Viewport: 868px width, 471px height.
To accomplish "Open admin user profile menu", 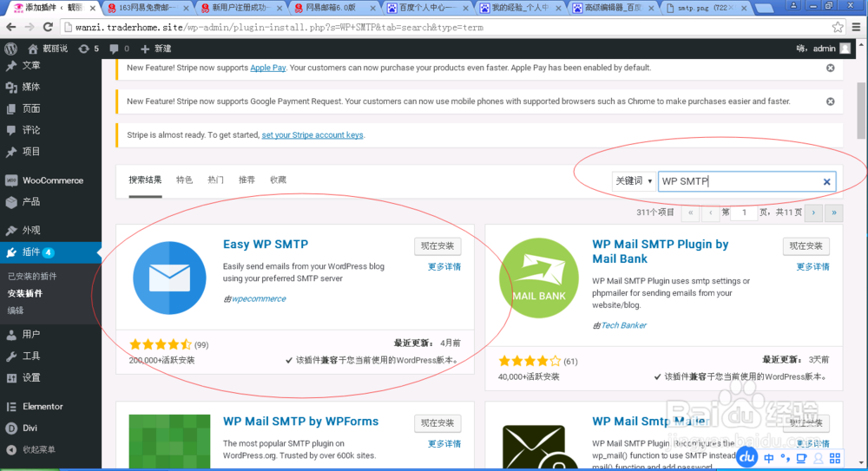I will (823, 49).
